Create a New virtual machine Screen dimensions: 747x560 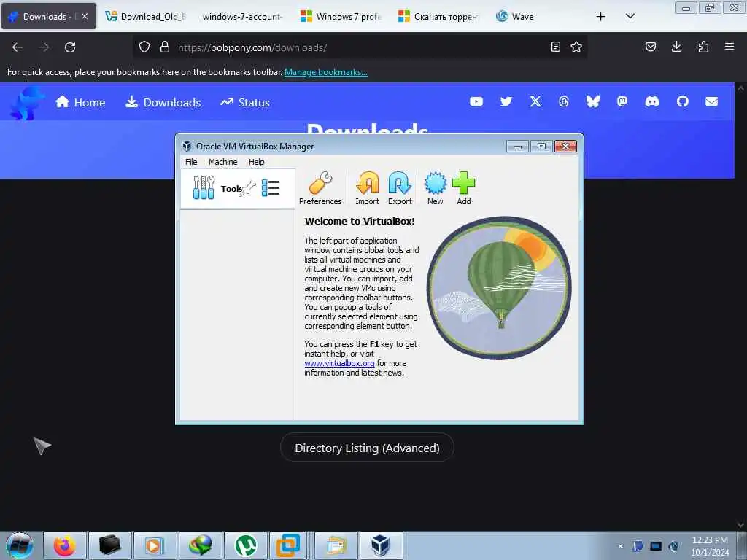(435, 188)
